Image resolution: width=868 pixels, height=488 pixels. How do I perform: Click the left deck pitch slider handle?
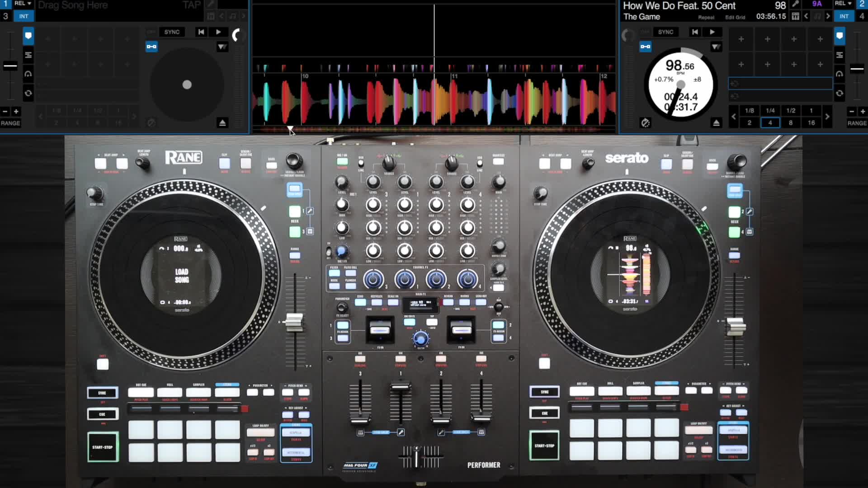[x=10, y=66]
